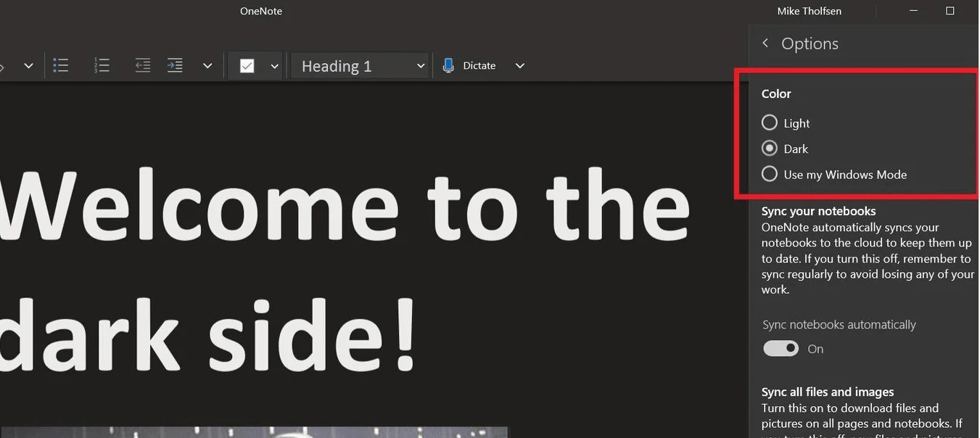Open the indentation options chevron
Viewport: 980px width, 438px height.
tap(207, 65)
